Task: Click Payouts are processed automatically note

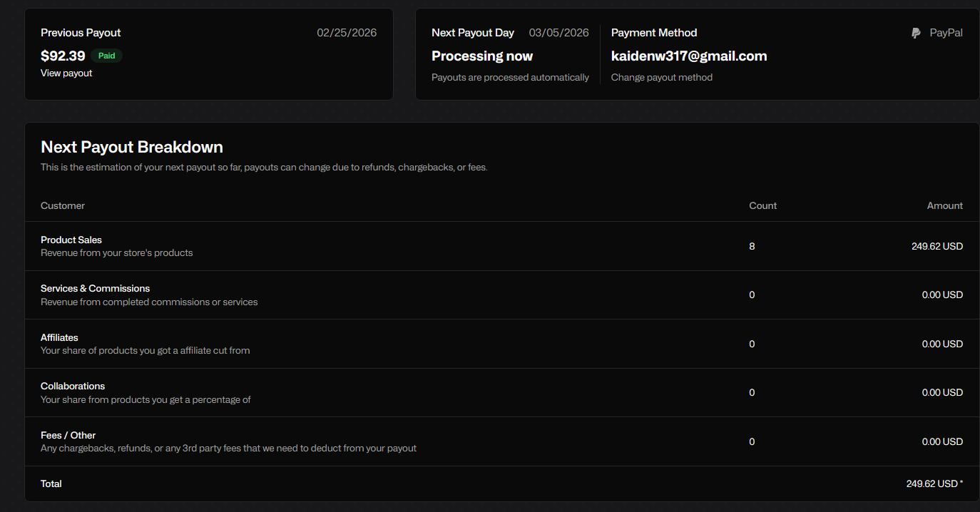Action: (x=510, y=77)
